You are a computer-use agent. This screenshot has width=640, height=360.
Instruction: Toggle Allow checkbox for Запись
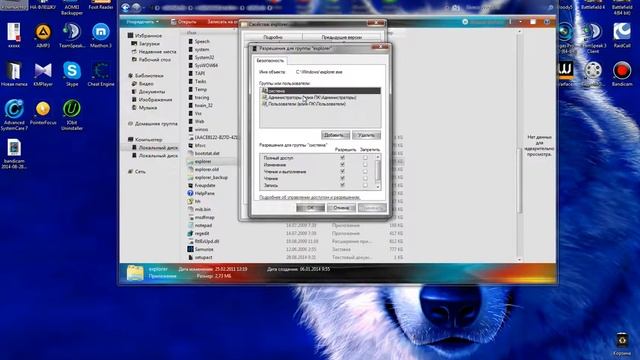tap(342, 185)
